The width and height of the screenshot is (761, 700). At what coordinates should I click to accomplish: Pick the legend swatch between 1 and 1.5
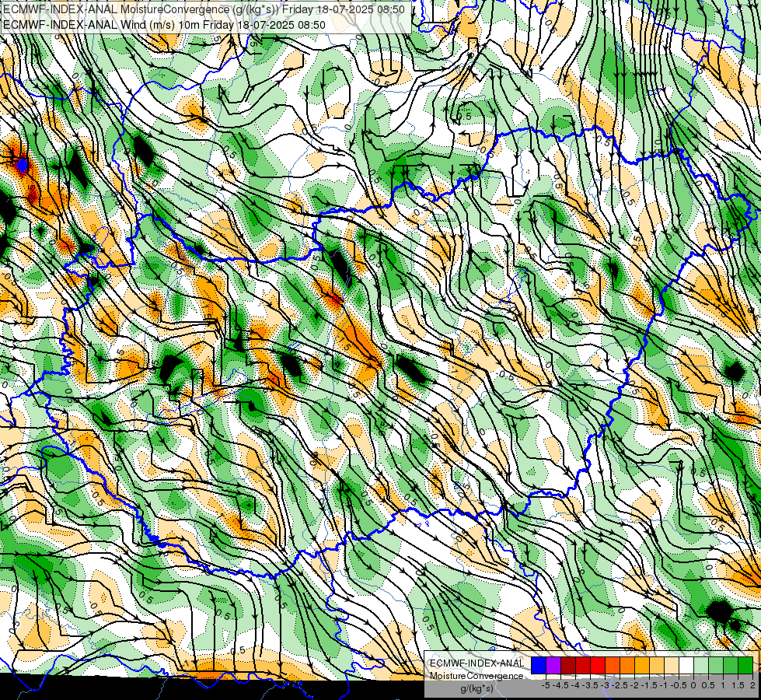pos(731,665)
